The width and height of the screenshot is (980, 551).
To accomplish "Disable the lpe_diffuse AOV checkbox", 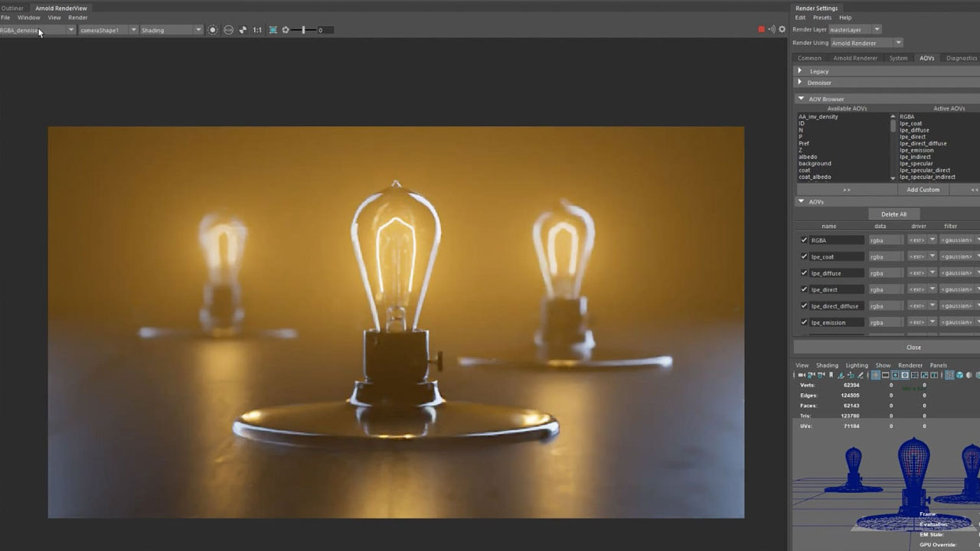I will click(x=804, y=273).
